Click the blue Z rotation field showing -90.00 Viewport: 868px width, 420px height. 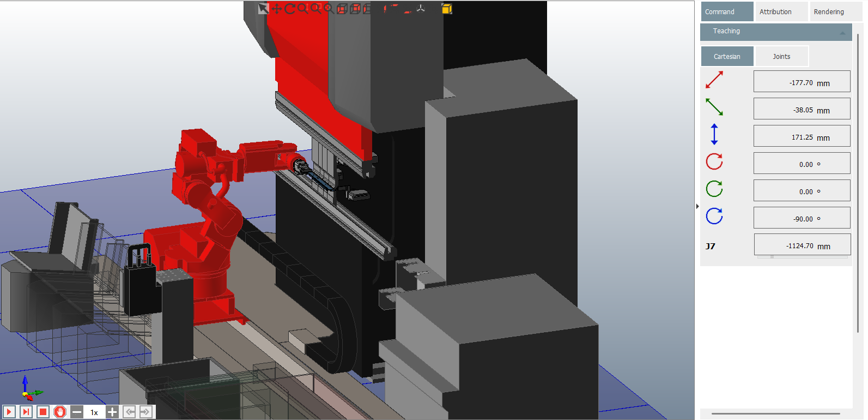click(802, 218)
